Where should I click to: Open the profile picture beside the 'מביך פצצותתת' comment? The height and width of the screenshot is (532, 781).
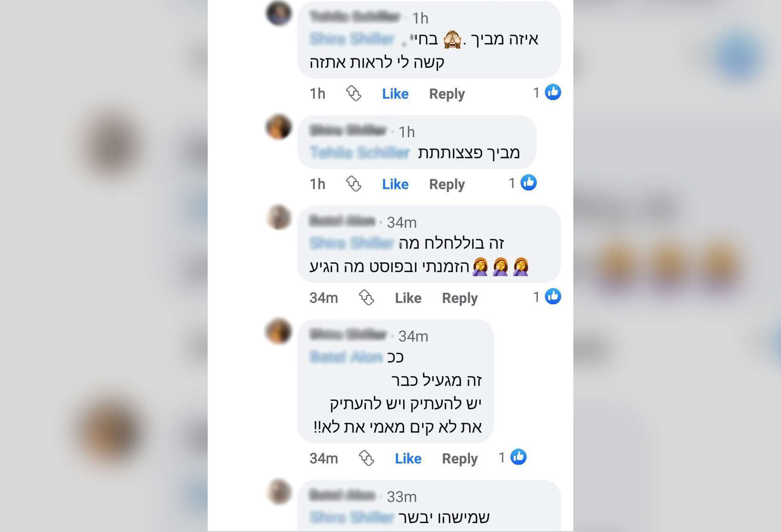click(x=279, y=127)
